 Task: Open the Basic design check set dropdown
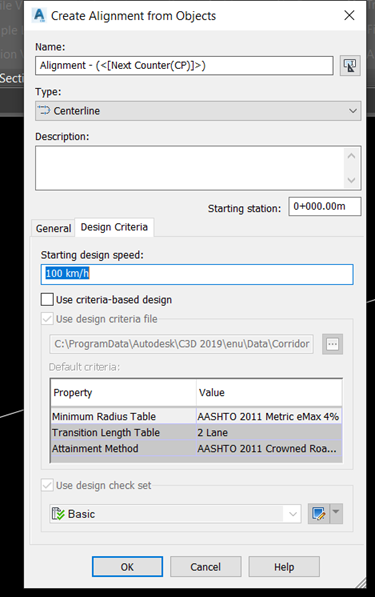175,514
